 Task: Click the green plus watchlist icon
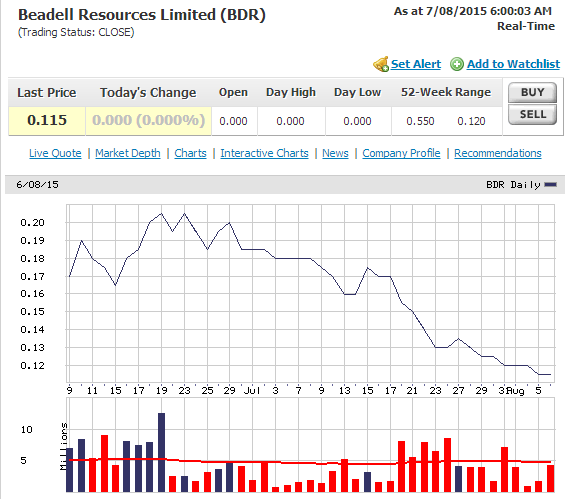(x=457, y=64)
